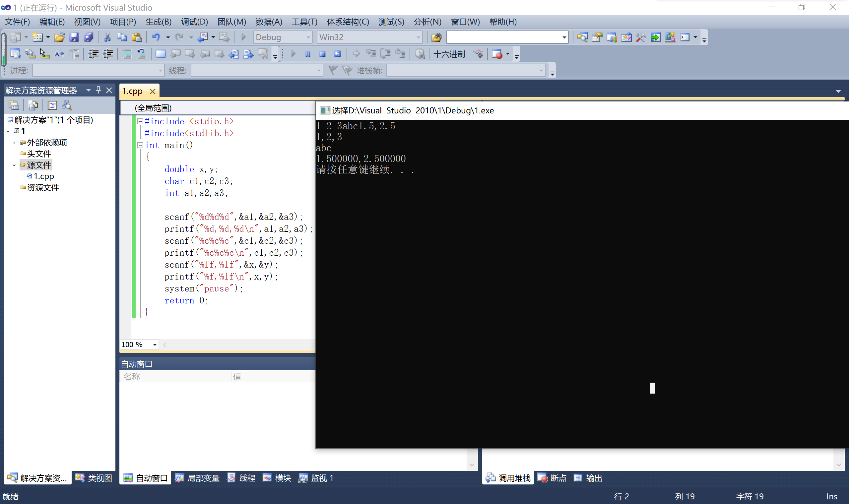This screenshot has height=504, width=849.
Task: Click the Open file folder icon
Action: [59, 37]
